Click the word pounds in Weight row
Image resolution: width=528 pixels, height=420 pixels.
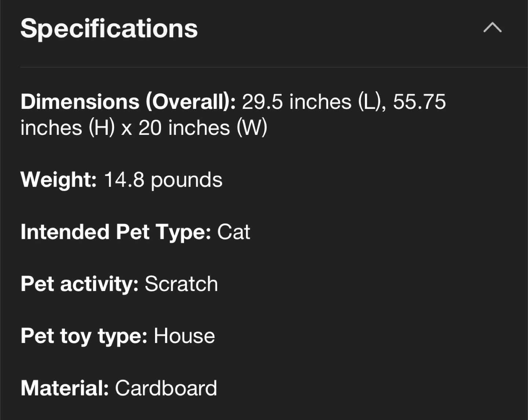(x=186, y=180)
